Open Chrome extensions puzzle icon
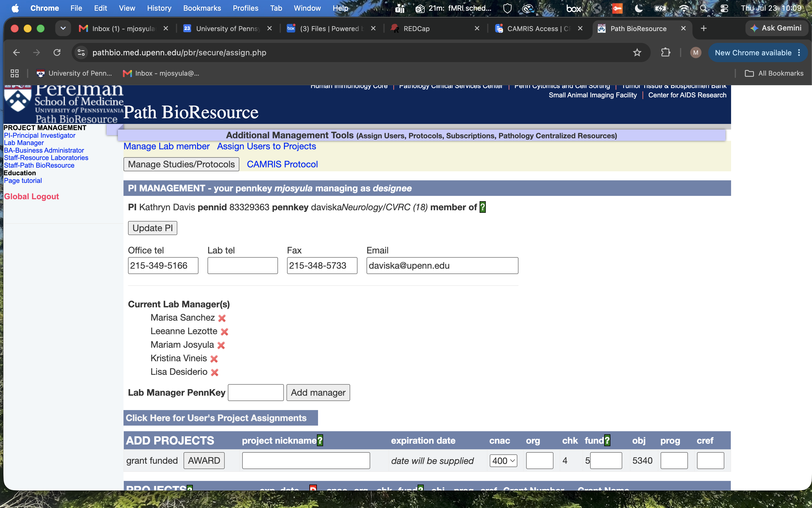The height and width of the screenshot is (508, 812). tap(665, 52)
